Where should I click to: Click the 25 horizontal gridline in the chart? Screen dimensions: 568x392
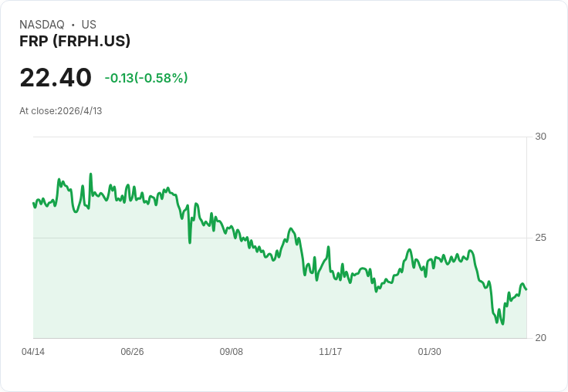pyautogui.click(x=280, y=238)
